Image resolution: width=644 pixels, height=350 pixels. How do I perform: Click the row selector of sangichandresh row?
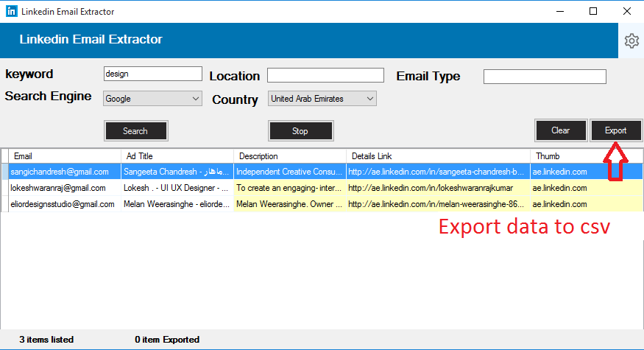tap(5, 172)
